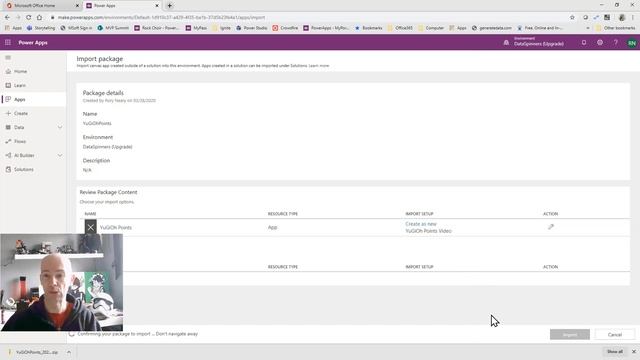Click Show all downloads
Image resolution: width=640 pixels, height=360 pixels.
coord(615,352)
